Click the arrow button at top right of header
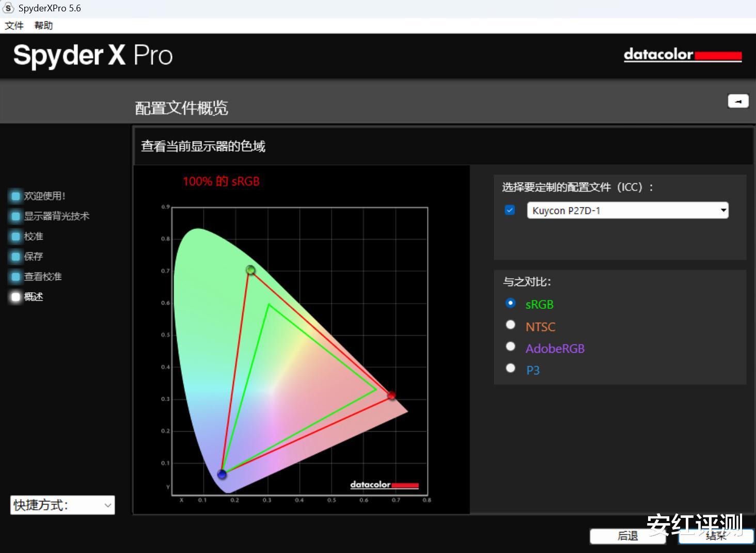The width and height of the screenshot is (756, 553). pos(738,101)
